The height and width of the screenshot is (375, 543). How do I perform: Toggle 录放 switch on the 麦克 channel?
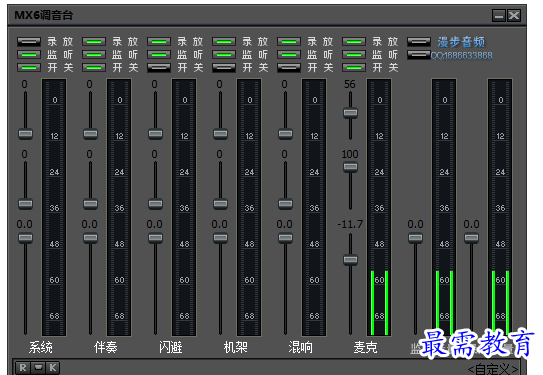(x=354, y=42)
